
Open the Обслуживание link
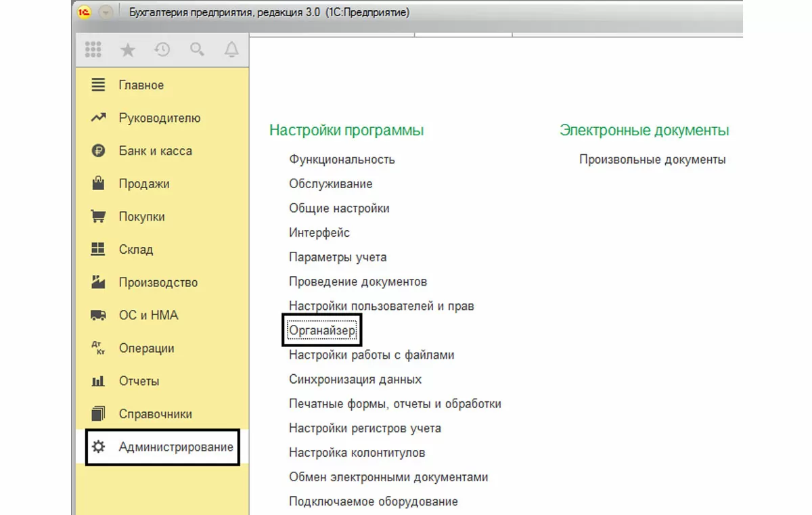330,184
